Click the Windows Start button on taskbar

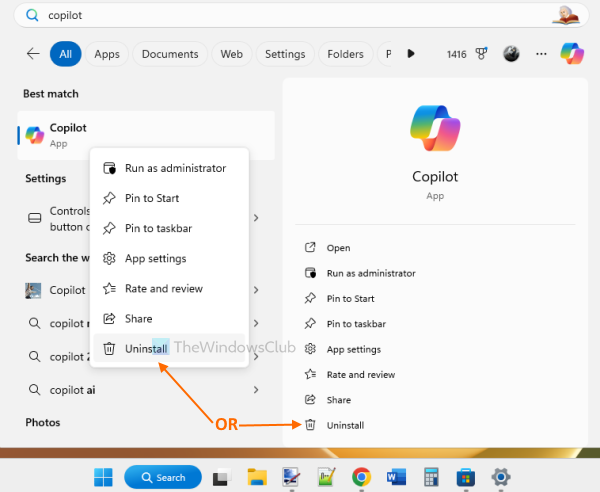pos(103,477)
